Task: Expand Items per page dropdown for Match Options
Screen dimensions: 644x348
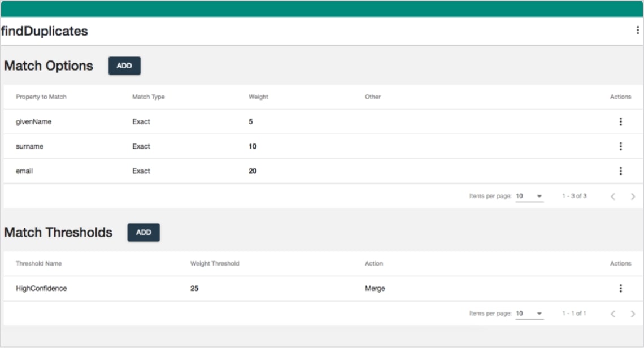Action: click(529, 197)
